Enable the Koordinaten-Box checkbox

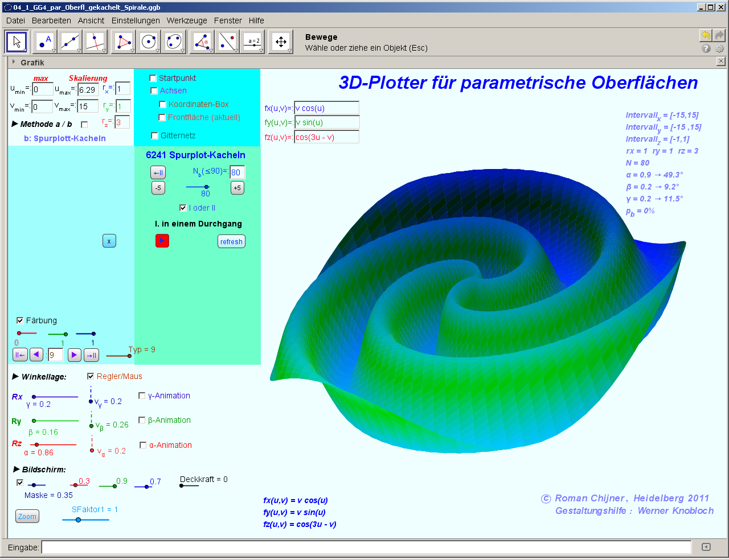pos(162,105)
